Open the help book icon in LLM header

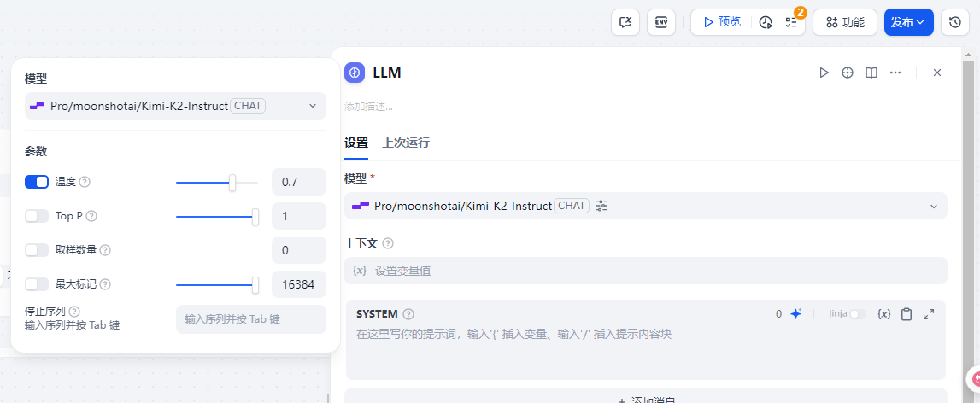(871, 73)
